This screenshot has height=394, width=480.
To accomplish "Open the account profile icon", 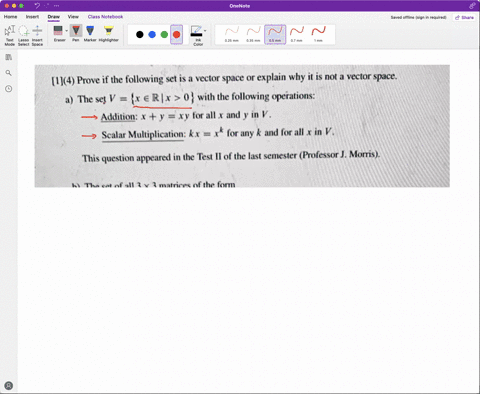I will [x=9, y=386].
